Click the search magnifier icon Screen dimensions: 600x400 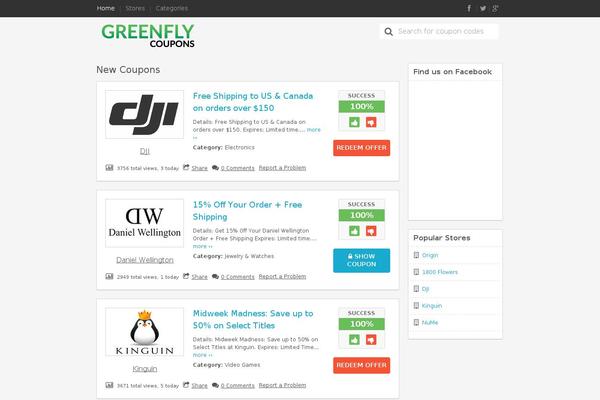tap(388, 31)
